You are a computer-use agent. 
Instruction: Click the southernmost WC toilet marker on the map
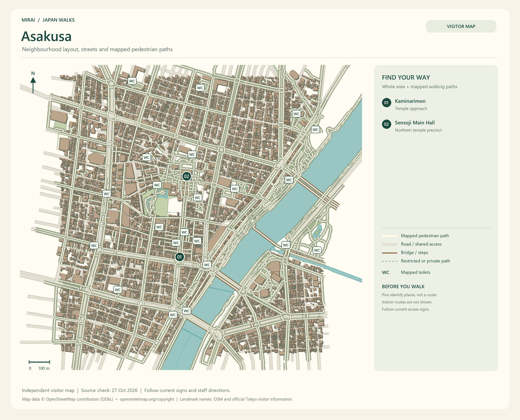(x=173, y=315)
